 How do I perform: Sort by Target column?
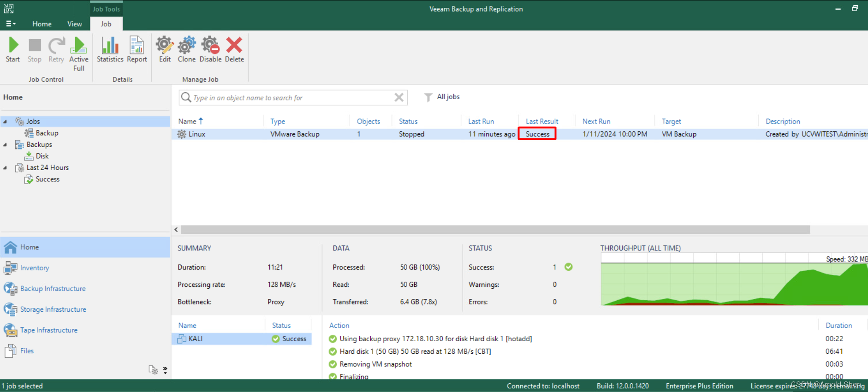671,121
